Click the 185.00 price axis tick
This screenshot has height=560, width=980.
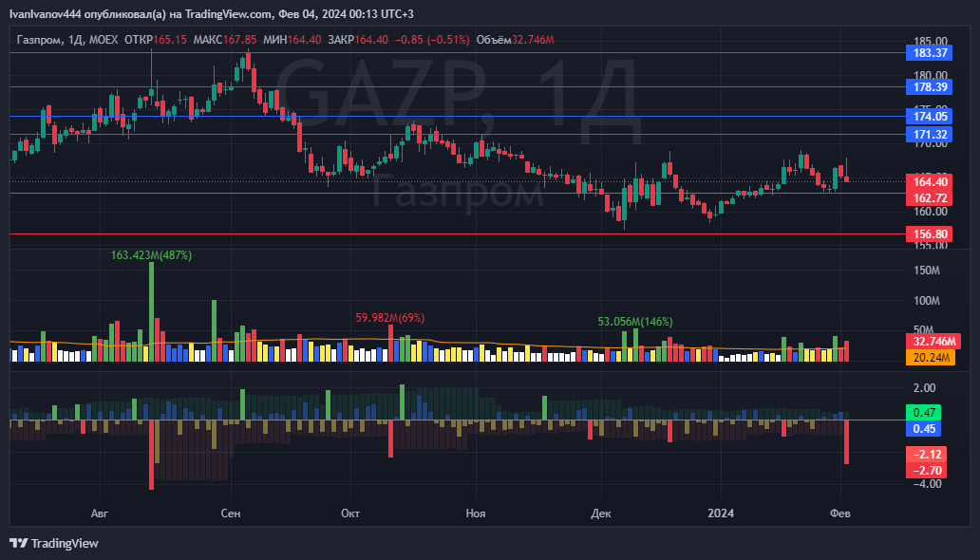930,42
